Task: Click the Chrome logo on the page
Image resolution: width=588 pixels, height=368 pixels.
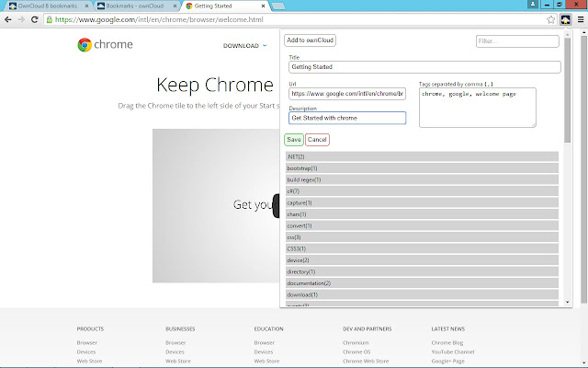Action: pyautogui.click(x=105, y=45)
